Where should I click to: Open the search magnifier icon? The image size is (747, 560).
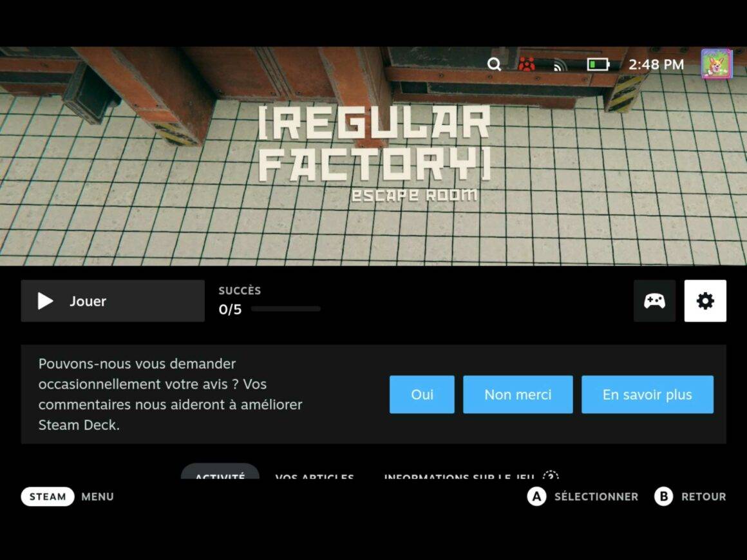(494, 64)
